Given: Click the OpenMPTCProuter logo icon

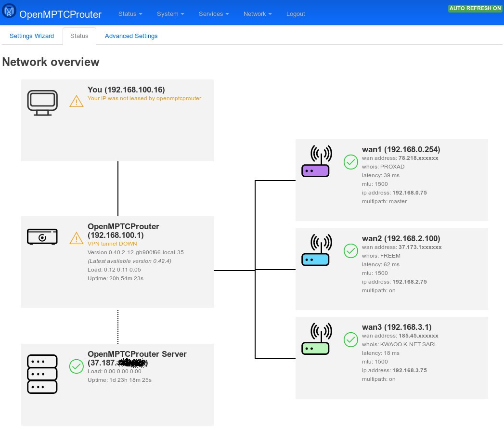Looking at the screenshot, I should (9, 11).
